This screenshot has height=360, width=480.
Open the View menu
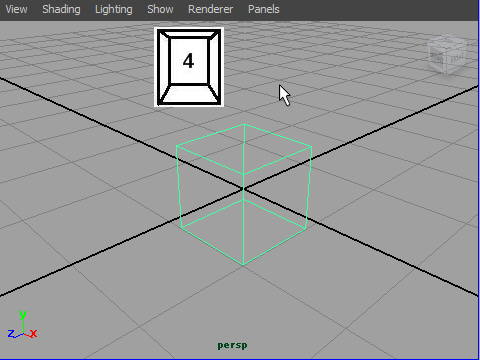click(x=16, y=9)
